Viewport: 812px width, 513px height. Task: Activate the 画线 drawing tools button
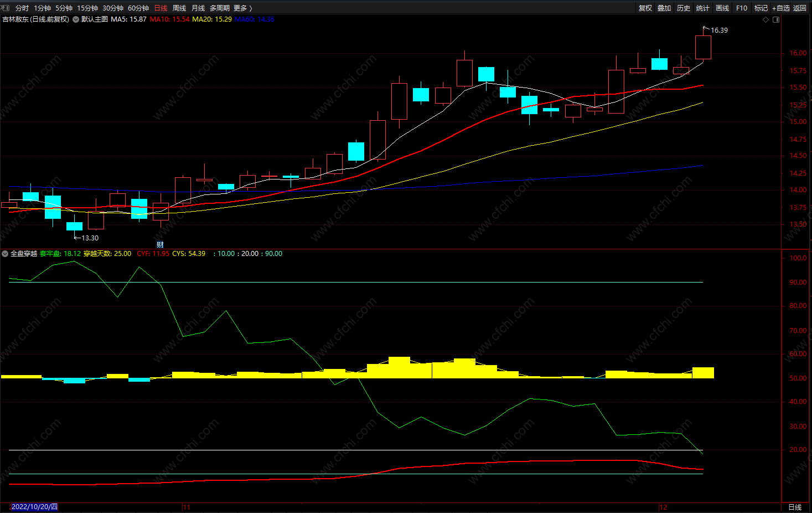[x=722, y=8]
